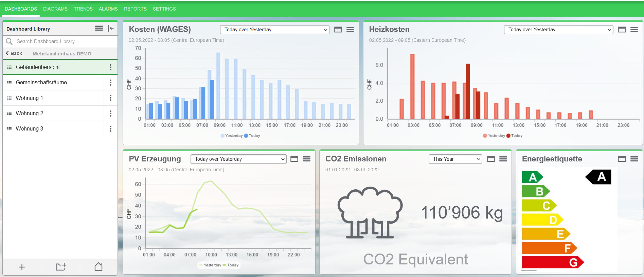Select the Gemeinschaftsräume dashboard
The height and width of the screenshot is (277, 644).
click(41, 83)
